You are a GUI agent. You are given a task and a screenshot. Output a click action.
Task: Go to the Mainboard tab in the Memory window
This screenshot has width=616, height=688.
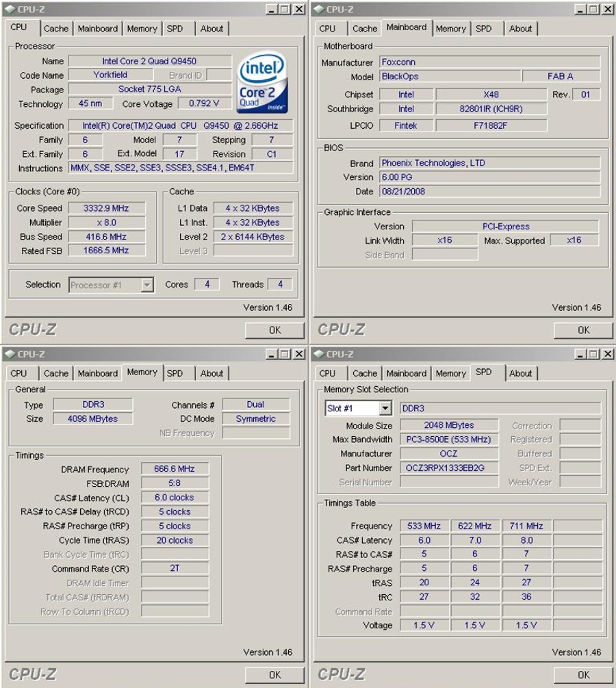[97, 373]
